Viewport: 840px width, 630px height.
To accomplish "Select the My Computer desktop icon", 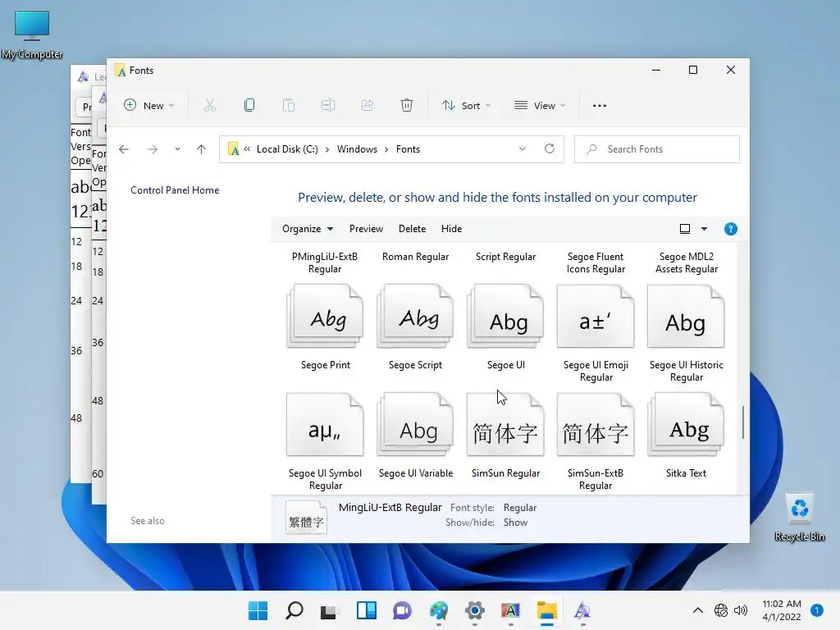I will pos(32,34).
